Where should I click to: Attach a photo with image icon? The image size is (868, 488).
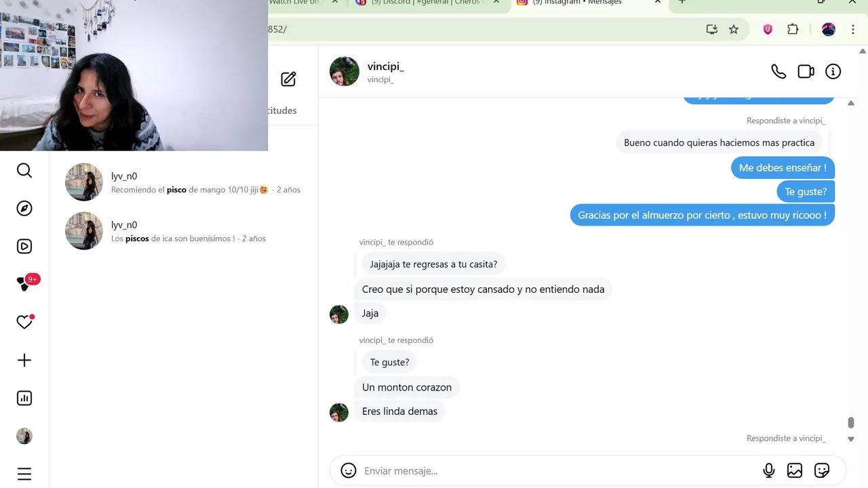point(795,470)
